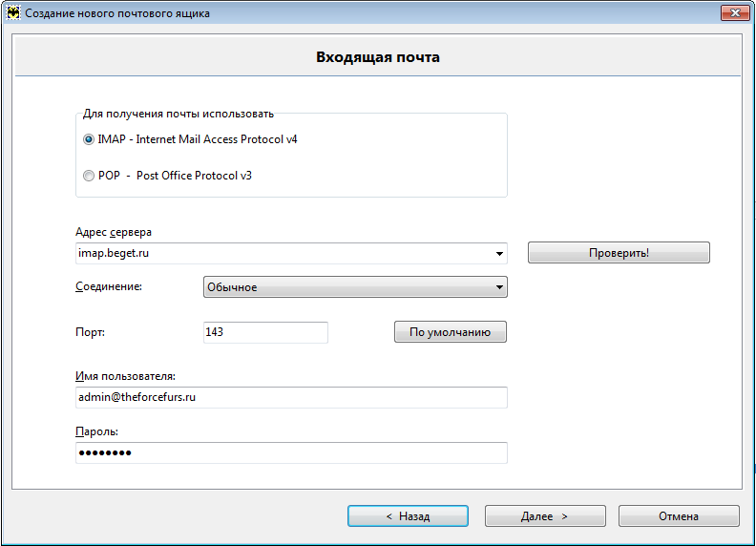Image resolution: width=756 pixels, height=546 pixels.
Task: Cancel the wizard using Отмена
Action: (679, 516)
